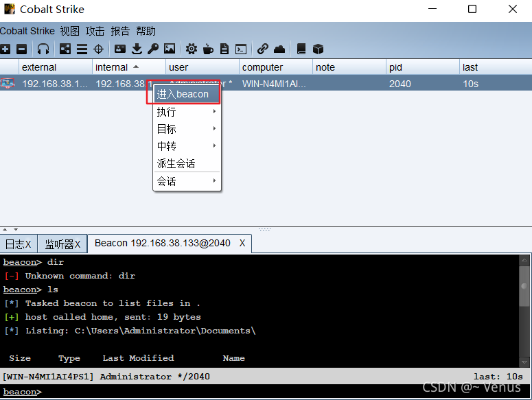Open the 视图 menu
The image size is (532, 400).
(x=69, y=31)
